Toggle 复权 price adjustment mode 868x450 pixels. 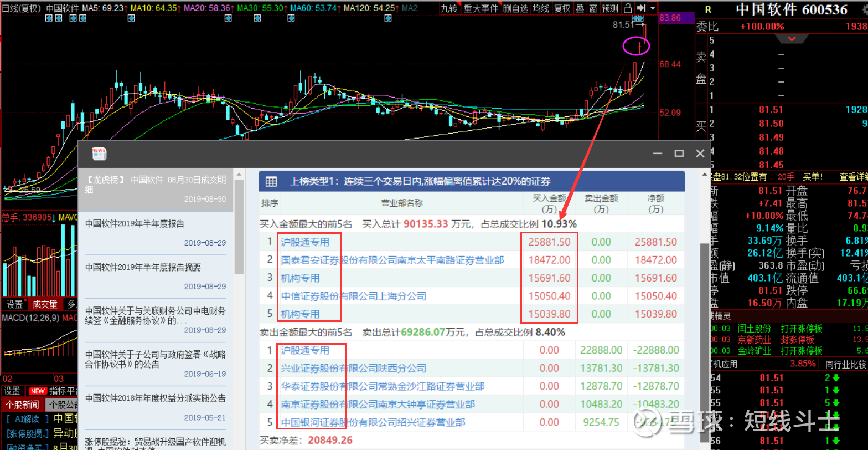[562, 8]
